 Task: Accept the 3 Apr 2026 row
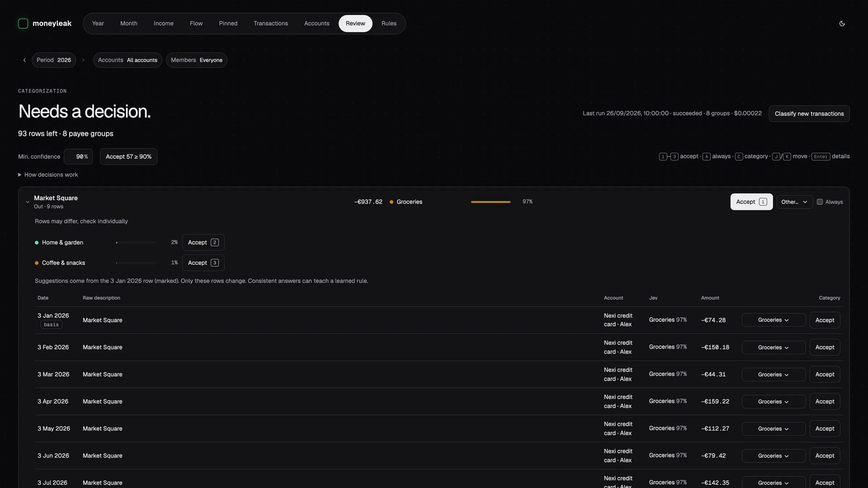[825, 402]
